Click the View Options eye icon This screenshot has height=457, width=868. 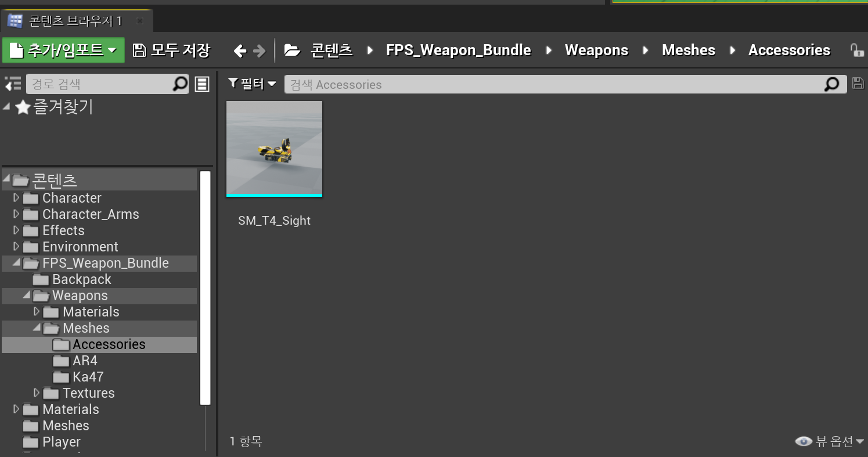(803, 441)
